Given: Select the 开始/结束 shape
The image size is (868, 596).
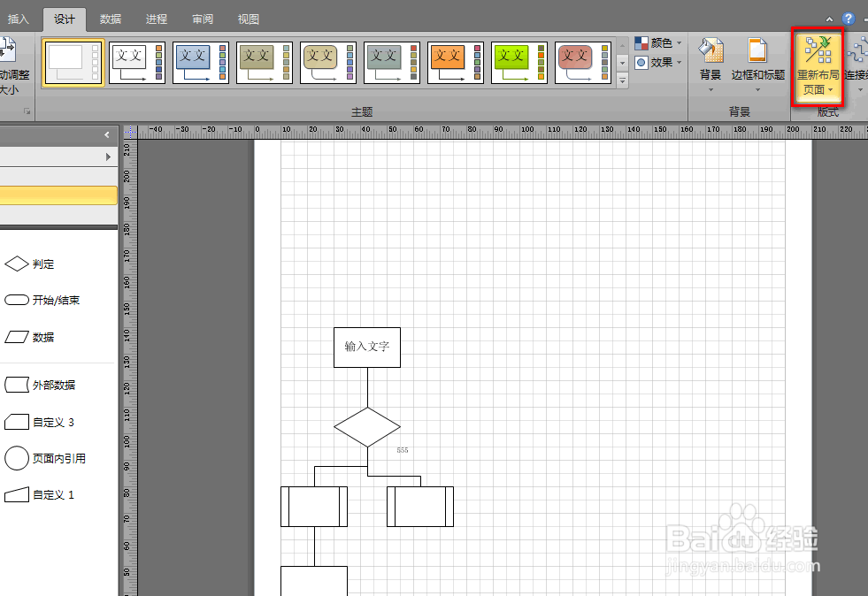Looking at the screenshot, I should click(42, 300).
